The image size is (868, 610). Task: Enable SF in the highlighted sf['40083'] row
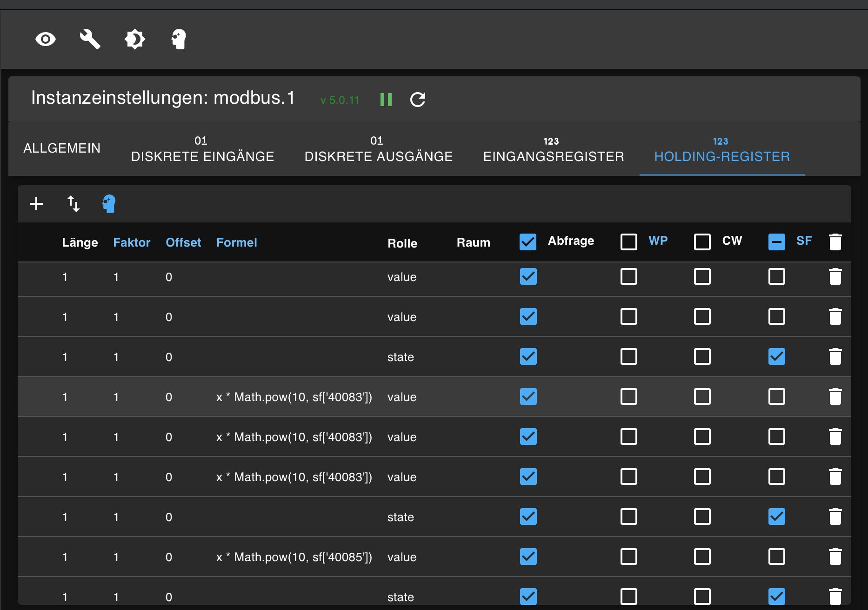777,397
